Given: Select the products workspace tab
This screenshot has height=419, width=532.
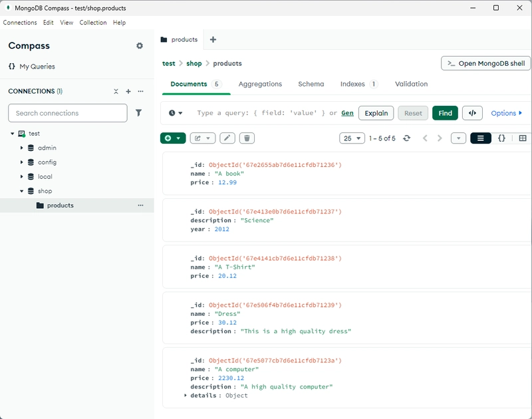Looking at the screenshot, I should point(179,40).
